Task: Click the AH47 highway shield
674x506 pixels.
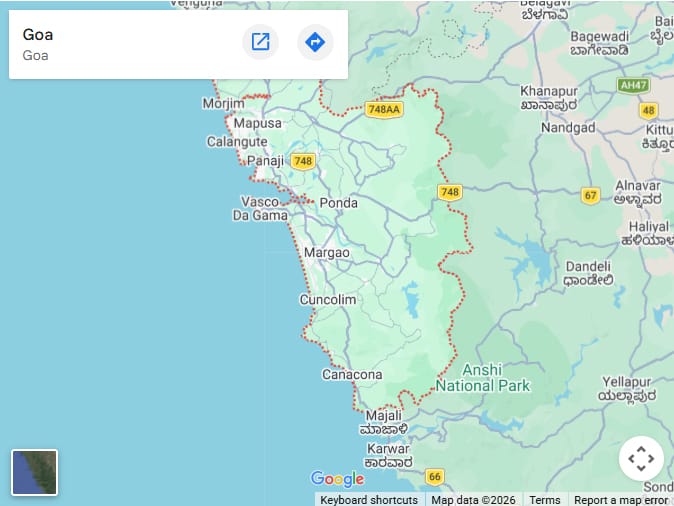Action: tap(633, 85)
